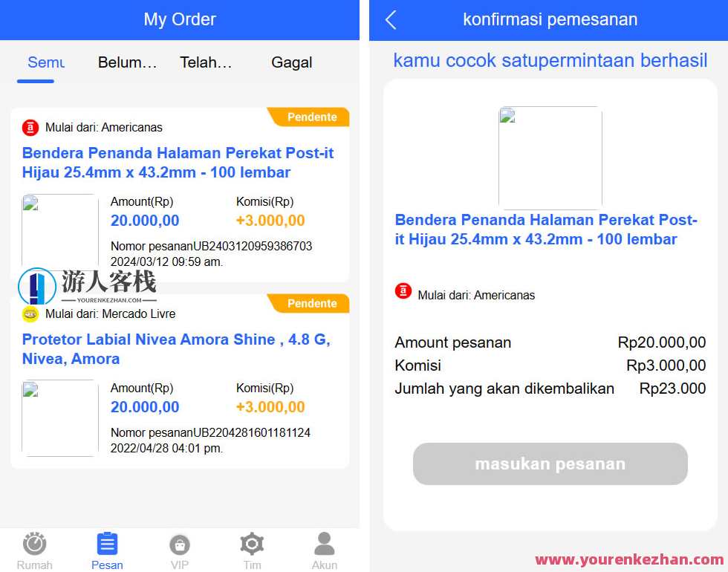Click the yellow Mercado Livre logo
The image size is (728, 572).
pyautogui.click(x=30, y=313)
